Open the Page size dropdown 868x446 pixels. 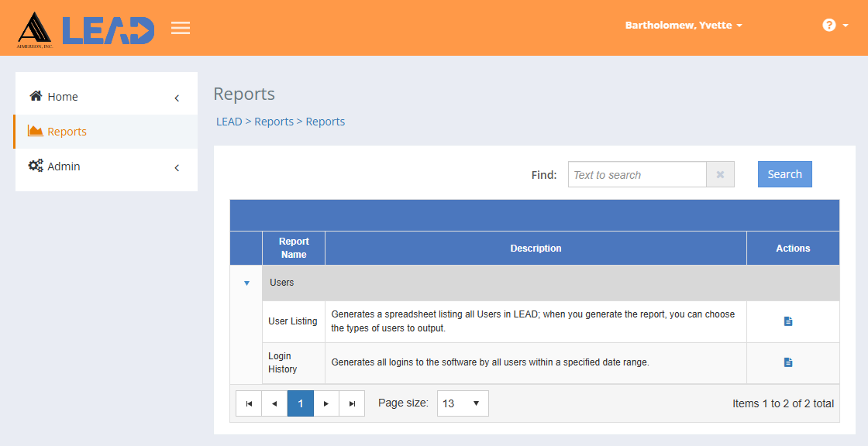pyautogui.click(x=463, y=403)
